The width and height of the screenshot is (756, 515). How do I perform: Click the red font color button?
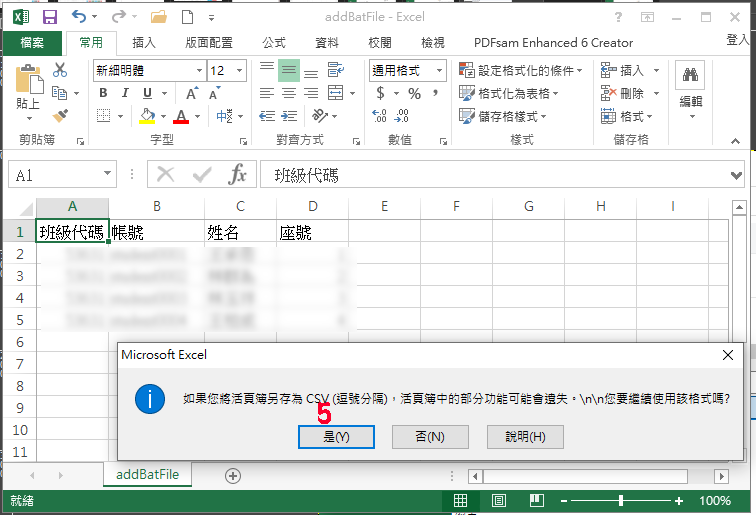181,116
